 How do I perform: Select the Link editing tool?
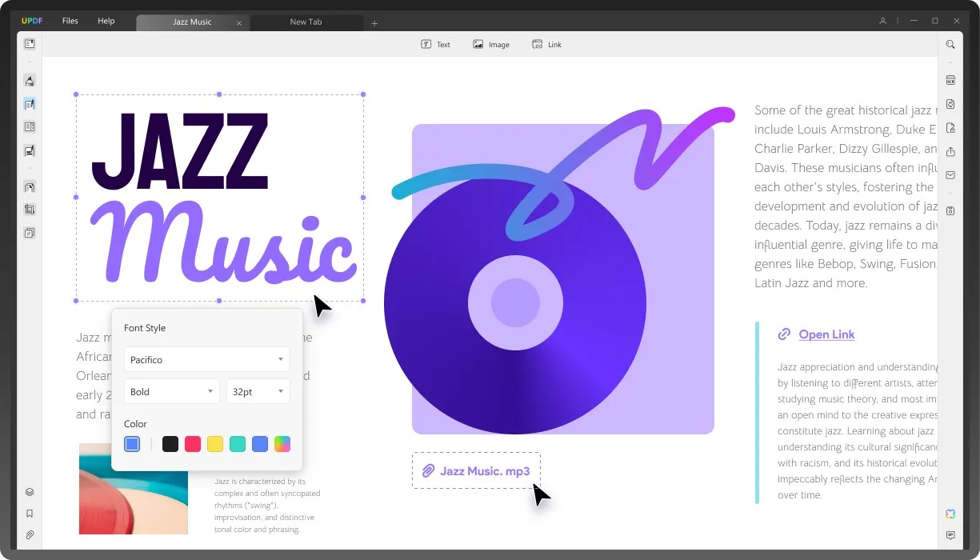coord(547,45)
